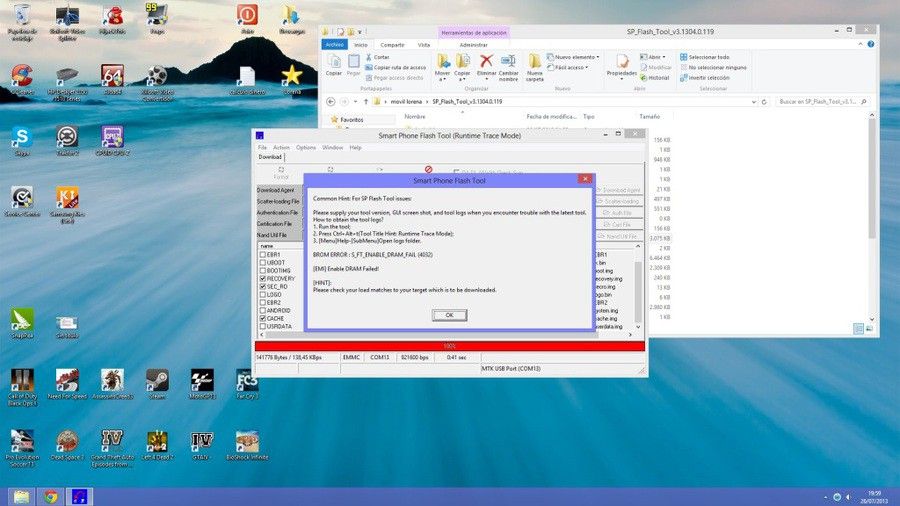Open the Action menu in Flash Tool

coord(281,147)
